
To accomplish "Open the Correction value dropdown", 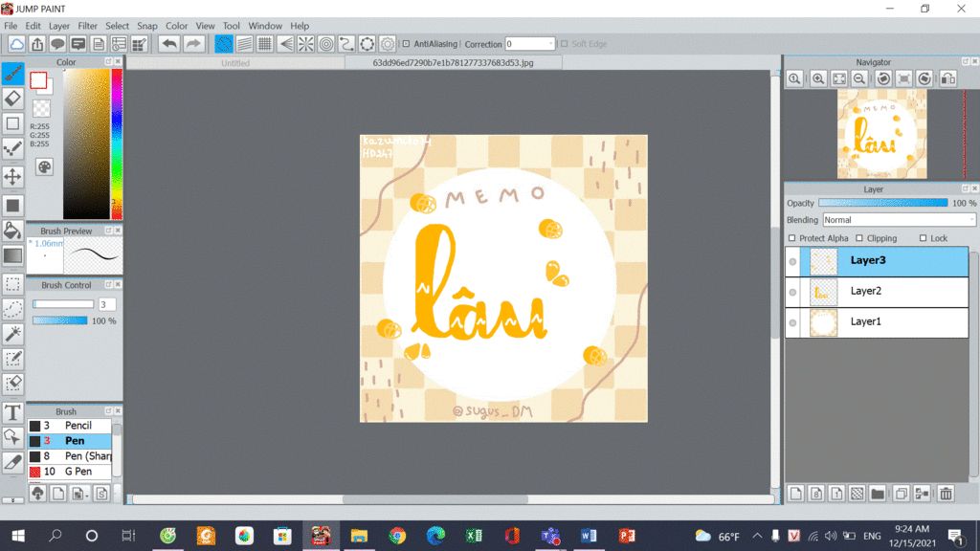I will coord(550,44).
